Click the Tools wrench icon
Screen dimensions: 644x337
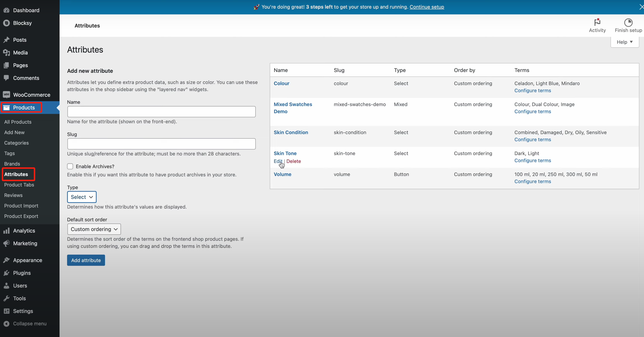tap(7, 298)
